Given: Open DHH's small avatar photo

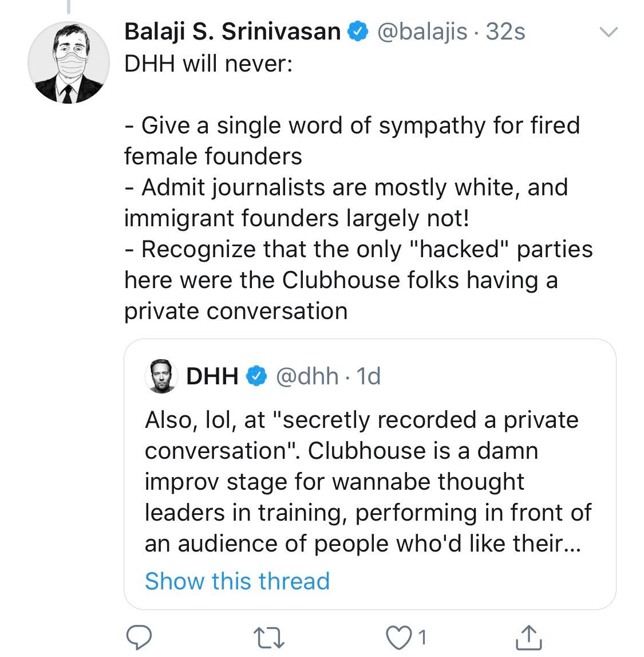Looking at the screenshot, I should 161,376.
